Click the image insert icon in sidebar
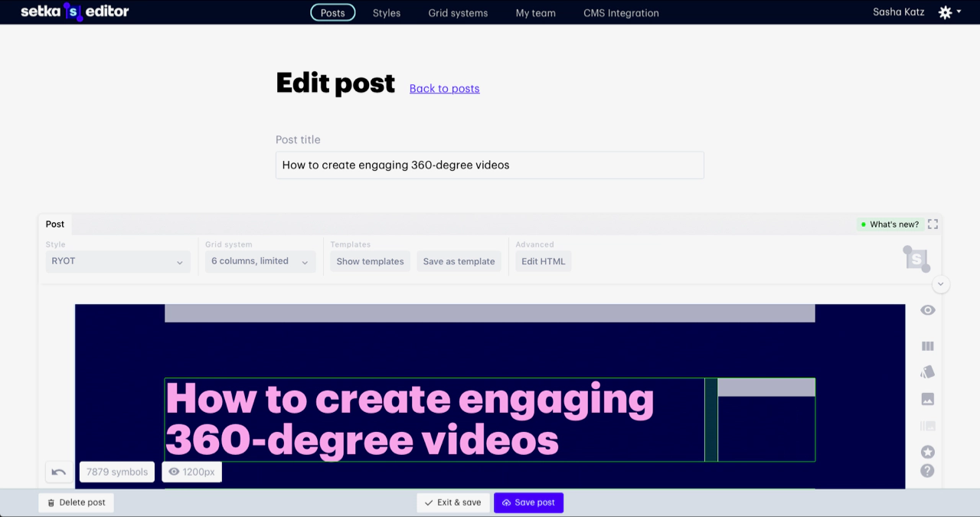This screenshot has height=517, width=980. [x=927, y=399]
